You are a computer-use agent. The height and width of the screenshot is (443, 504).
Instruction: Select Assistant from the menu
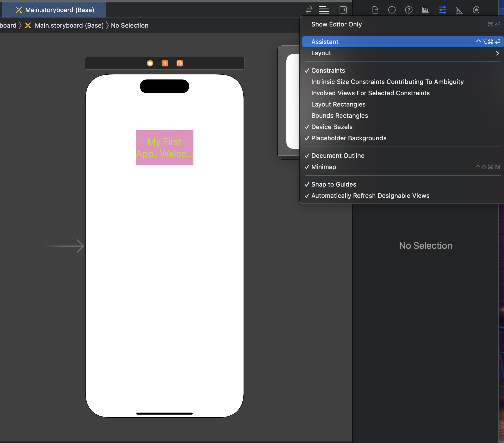click(325, 41)
